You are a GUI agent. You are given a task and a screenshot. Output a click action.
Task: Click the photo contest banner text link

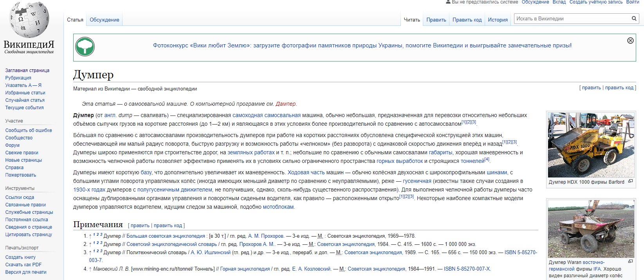pos(362,45)
